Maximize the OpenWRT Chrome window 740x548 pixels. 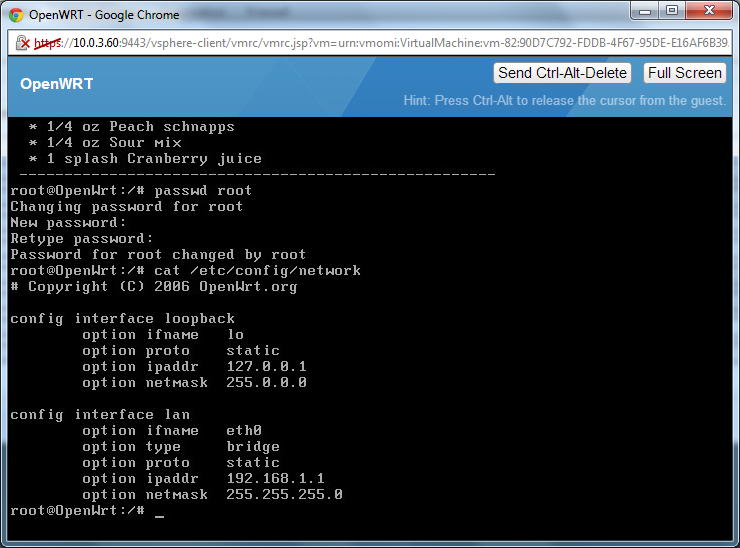tap(672, 11)
